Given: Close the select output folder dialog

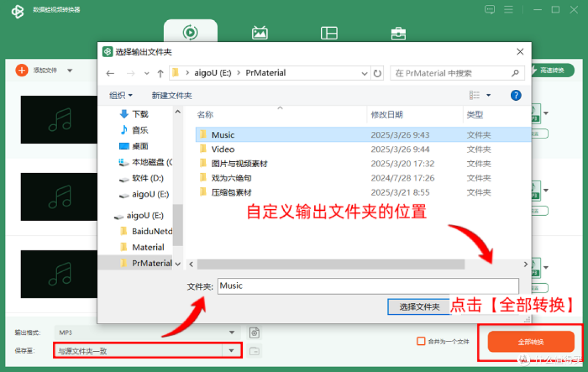Looking at the screenshot, I should (520, 52).
